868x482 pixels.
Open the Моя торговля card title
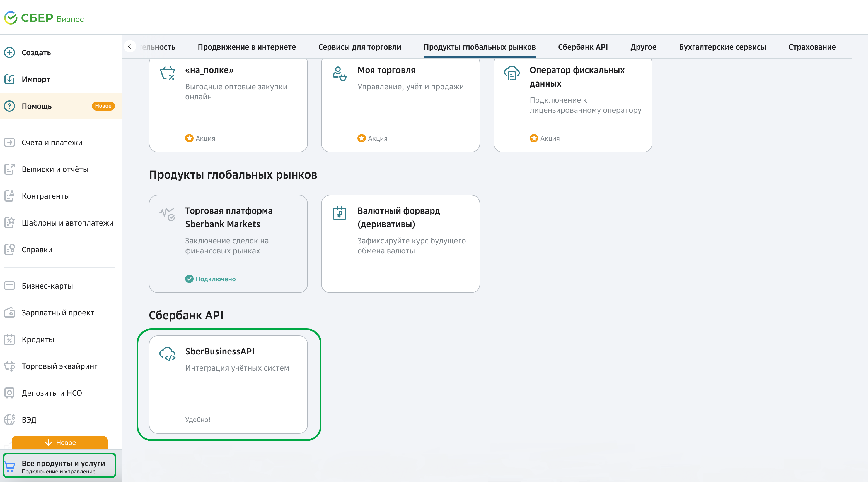point(386,70)
